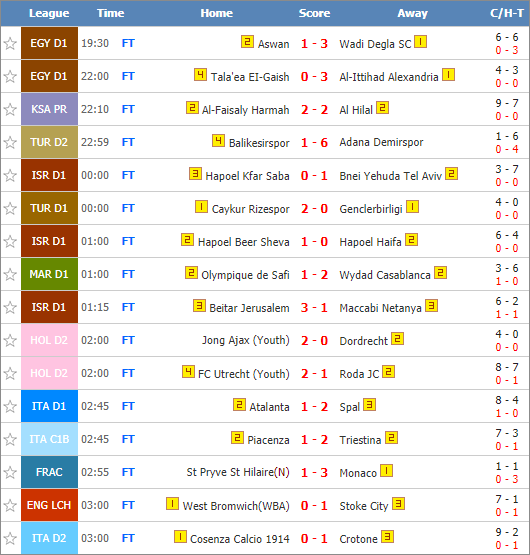This screenshot has width=530, height=555.
Task: Click Spal's yellow card icon
Action: tap(370, 404)
